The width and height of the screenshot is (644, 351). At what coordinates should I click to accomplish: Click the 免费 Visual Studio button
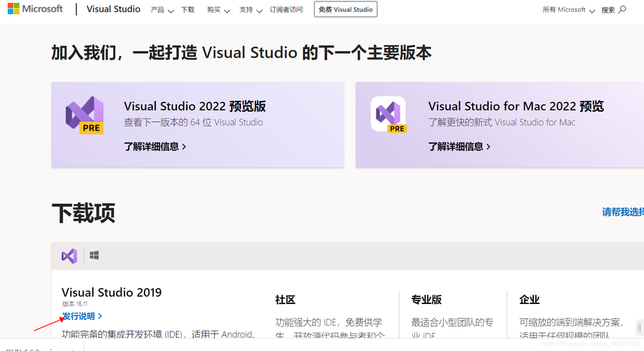coord(345,10)
